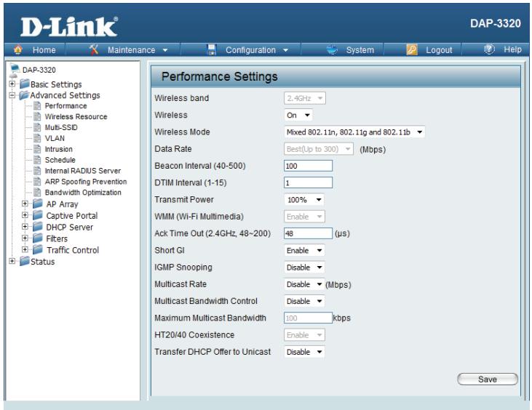Click the DTIM Interval input field

(x=308, y=182)
